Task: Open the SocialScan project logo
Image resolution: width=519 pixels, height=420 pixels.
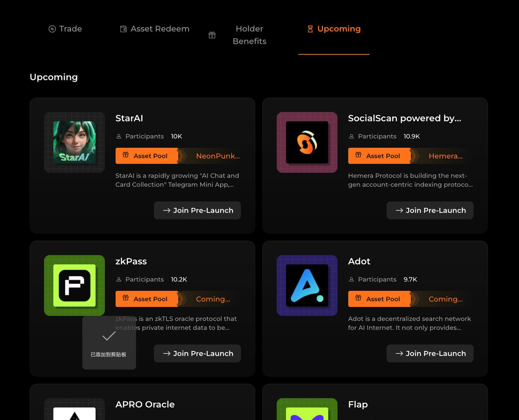Action: click(x=307, y=143)
